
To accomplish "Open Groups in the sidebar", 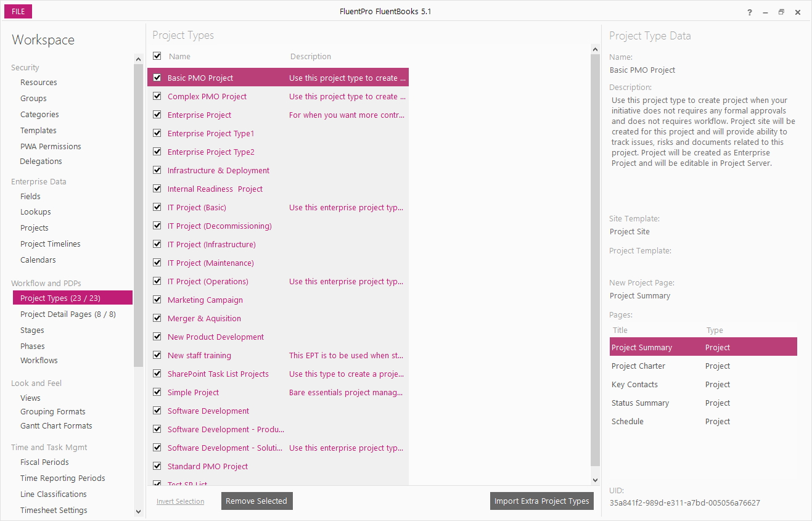I will [33, 99].
